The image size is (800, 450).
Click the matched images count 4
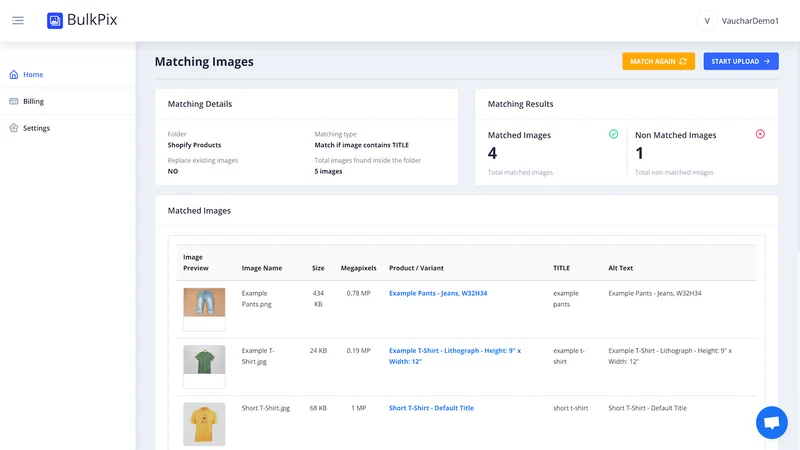492,153
